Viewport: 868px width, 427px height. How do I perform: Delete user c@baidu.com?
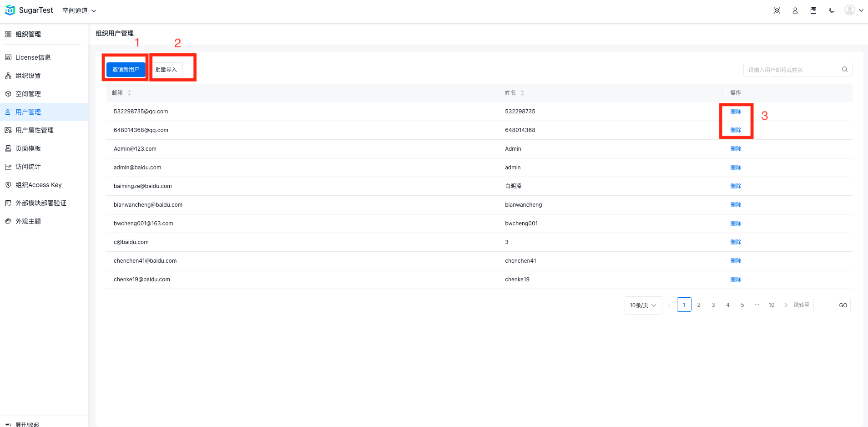pyautogui.click(x=736, y=242)
